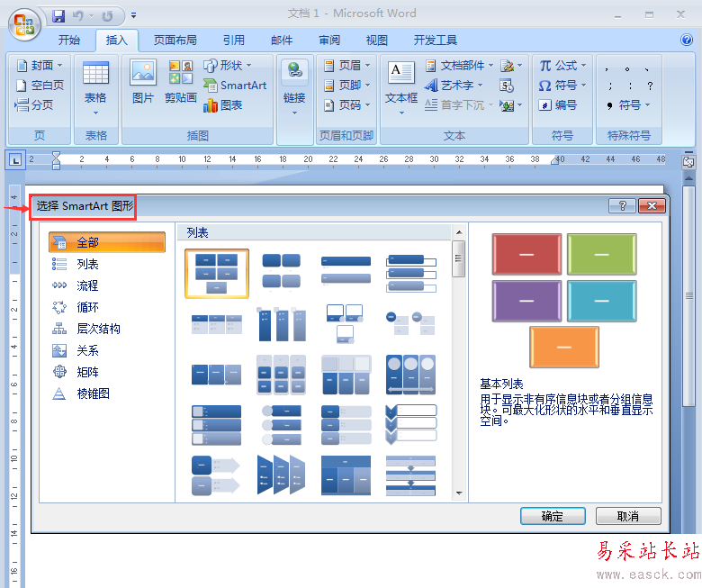The height and width of the screenshot is (588, 702).
Task: Select the 流程 category
Action: pyautogui.click(x=107, y=285)
